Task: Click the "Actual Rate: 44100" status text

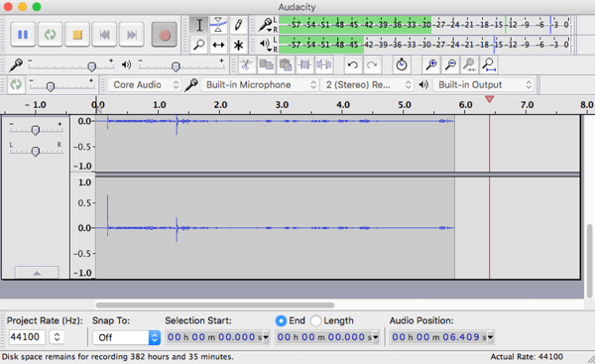Action: click(x=527, y=357)
